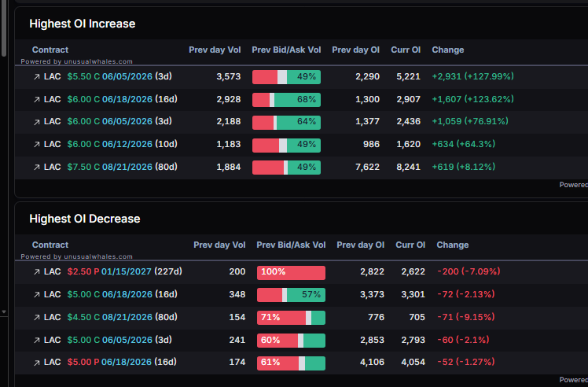
Task: Open the LAC $7.50 C 08/21/2026 contract
Action: 111,167
